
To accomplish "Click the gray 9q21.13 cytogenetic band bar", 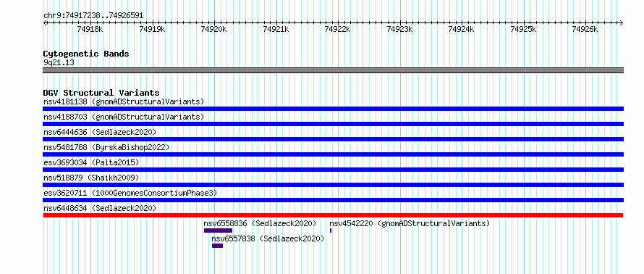I will (333, 70).
